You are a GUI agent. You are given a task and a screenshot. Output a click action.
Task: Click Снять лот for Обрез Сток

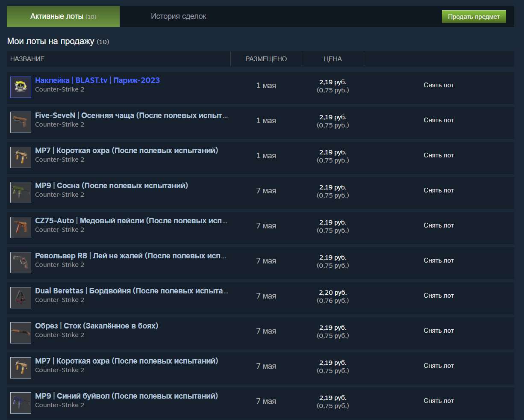[439, 331]
